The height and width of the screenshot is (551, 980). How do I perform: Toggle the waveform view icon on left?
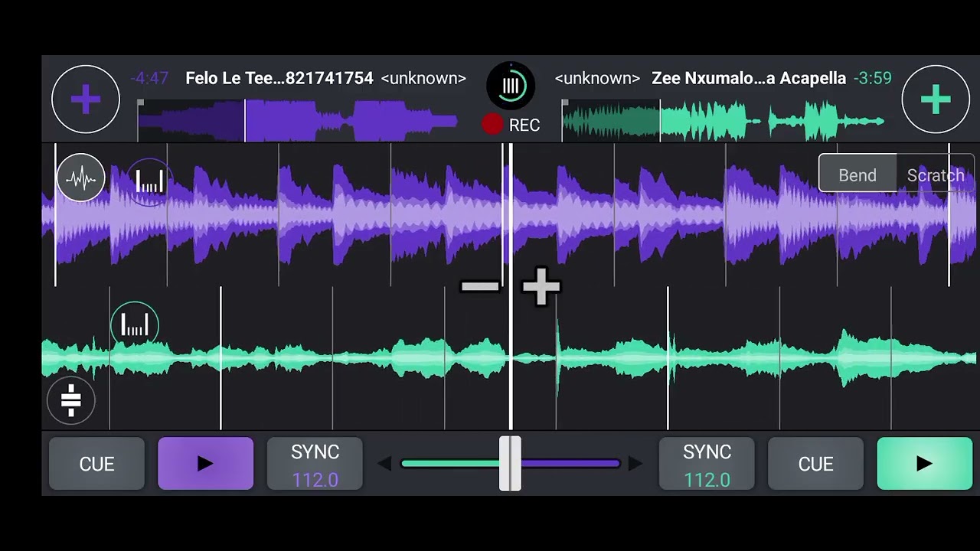[80, 178]
